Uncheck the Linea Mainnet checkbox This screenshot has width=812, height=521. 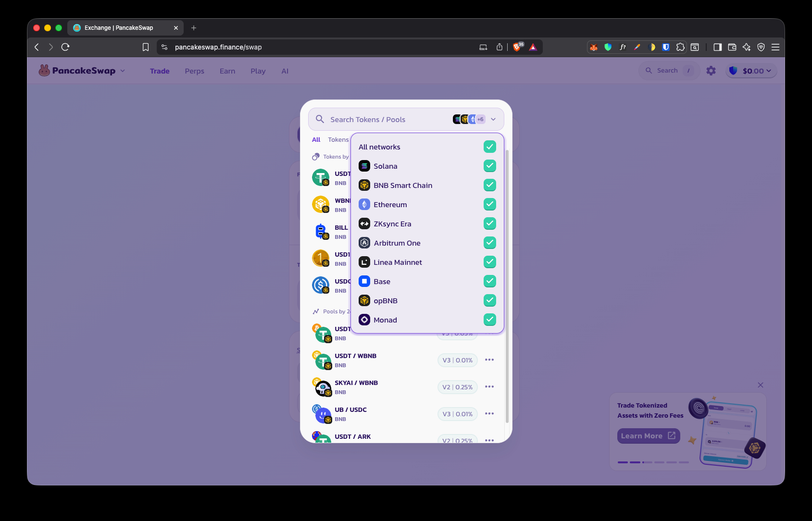click(x=489, y=262)
